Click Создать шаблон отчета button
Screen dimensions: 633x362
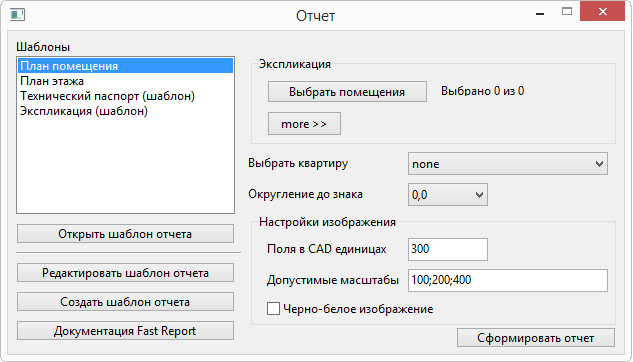point(125,301)
